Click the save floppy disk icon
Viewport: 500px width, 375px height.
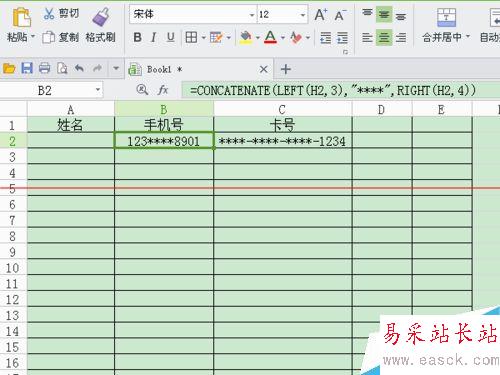[27, 68]
